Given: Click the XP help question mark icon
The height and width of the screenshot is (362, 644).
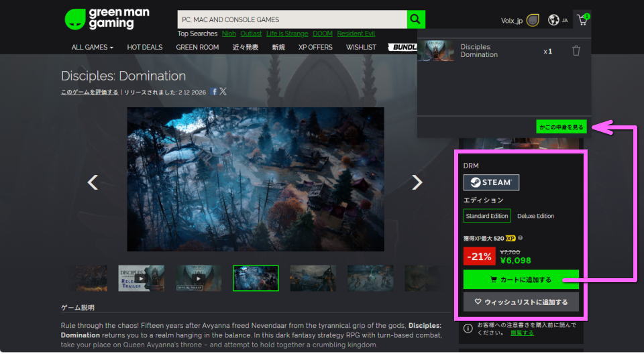Looking at the screenshot, I should 521,238.
